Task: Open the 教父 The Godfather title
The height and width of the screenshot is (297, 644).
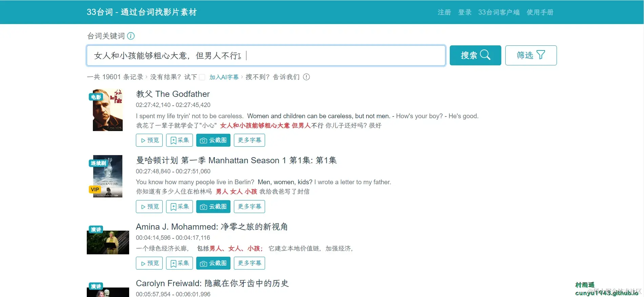Action: (173, 94)
